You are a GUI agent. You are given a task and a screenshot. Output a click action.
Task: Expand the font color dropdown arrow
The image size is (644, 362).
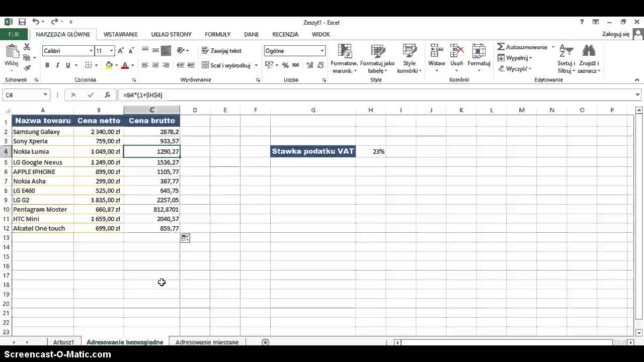[132, 65]
